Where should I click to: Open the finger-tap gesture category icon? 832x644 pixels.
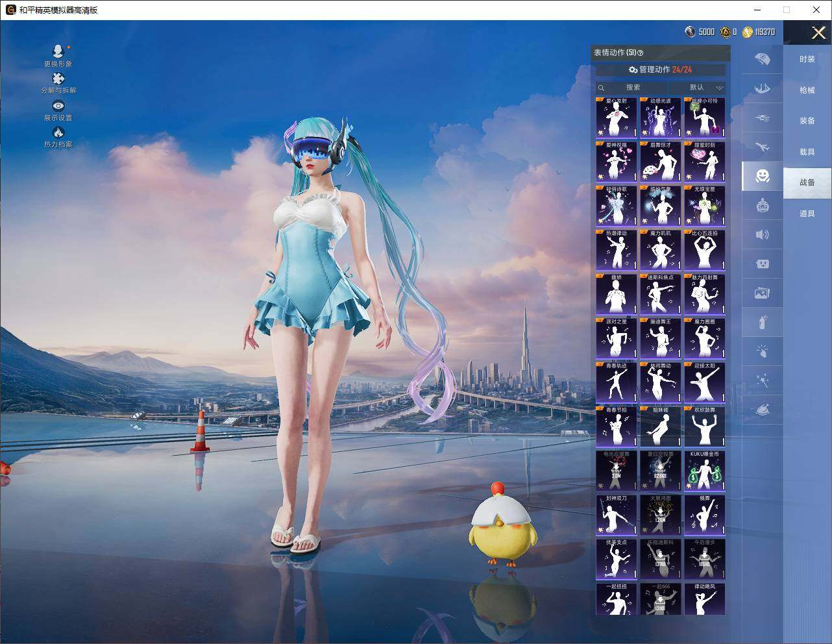coord(762,351)
